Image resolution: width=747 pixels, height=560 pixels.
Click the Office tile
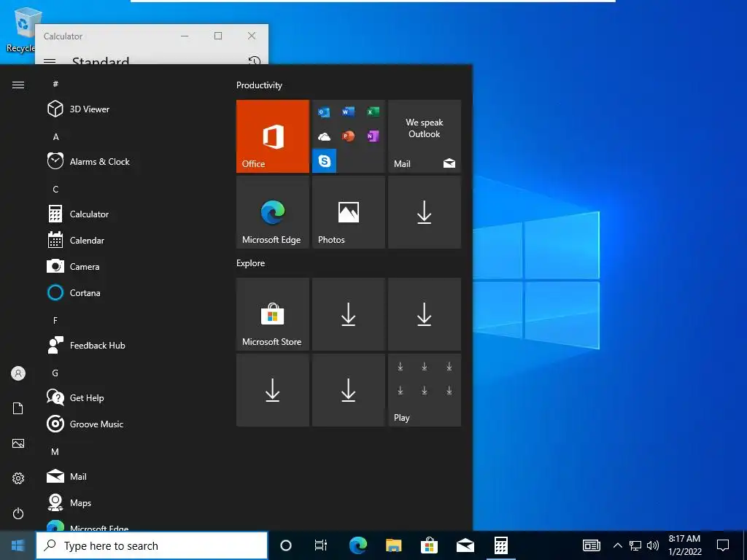tap(273, 136)
